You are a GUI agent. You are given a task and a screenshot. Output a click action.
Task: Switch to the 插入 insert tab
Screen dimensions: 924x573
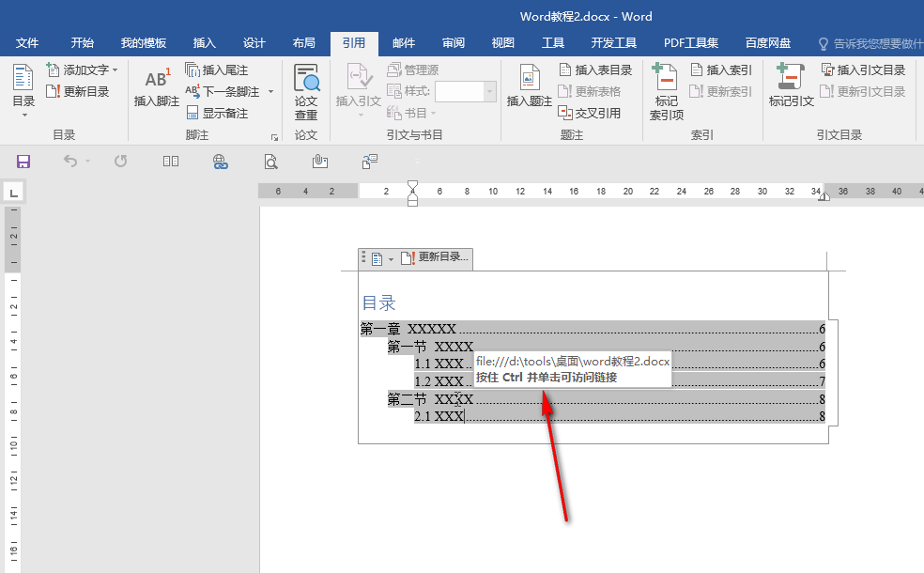[205, 43]
